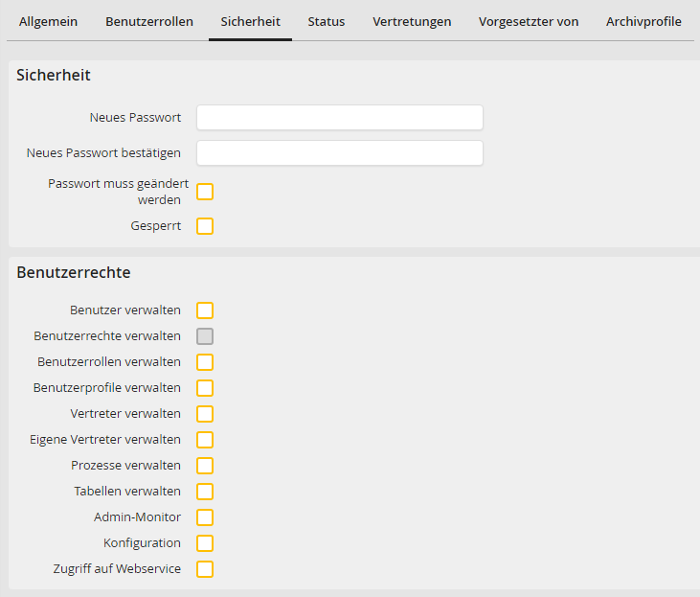Enable Benutzer verwalten permission
700x597 pixels.
click(205, 310)
